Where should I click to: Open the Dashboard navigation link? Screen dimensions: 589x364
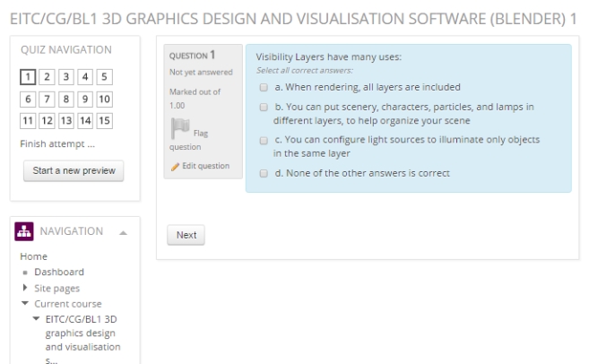[59, 273]
